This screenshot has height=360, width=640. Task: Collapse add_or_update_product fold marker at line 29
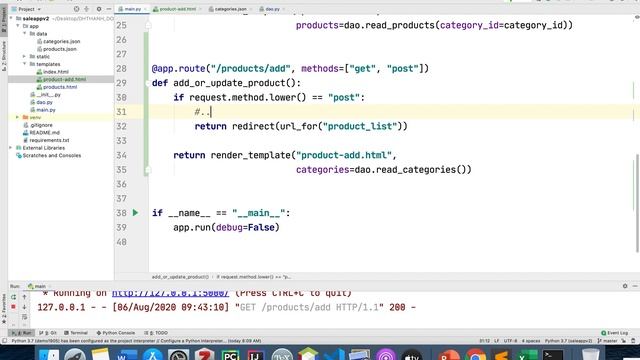coord(148,83)
